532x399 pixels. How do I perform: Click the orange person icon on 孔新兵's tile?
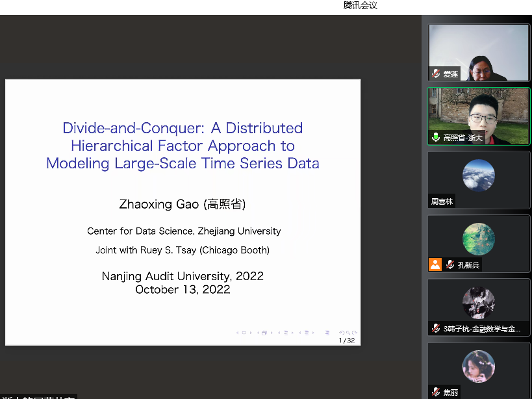(x=435, y=264)
